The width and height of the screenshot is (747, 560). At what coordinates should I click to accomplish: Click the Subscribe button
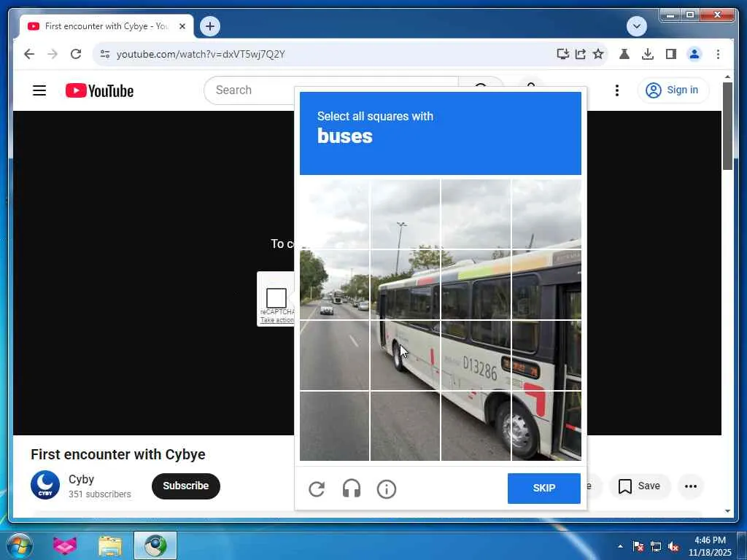186,486
